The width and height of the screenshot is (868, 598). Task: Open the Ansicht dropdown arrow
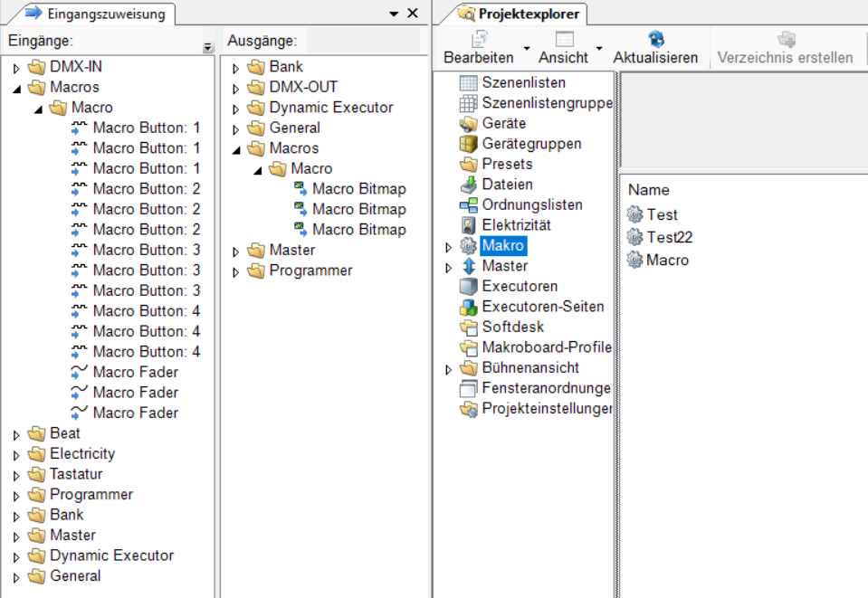(x=599, y=47)
